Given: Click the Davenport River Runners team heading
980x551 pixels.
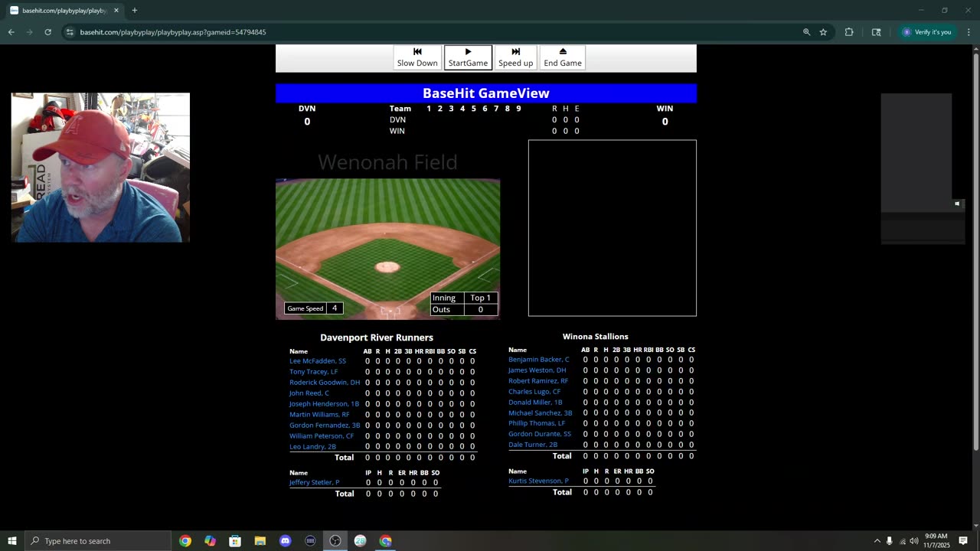Looking at the screenshot, I should (377, 337).
